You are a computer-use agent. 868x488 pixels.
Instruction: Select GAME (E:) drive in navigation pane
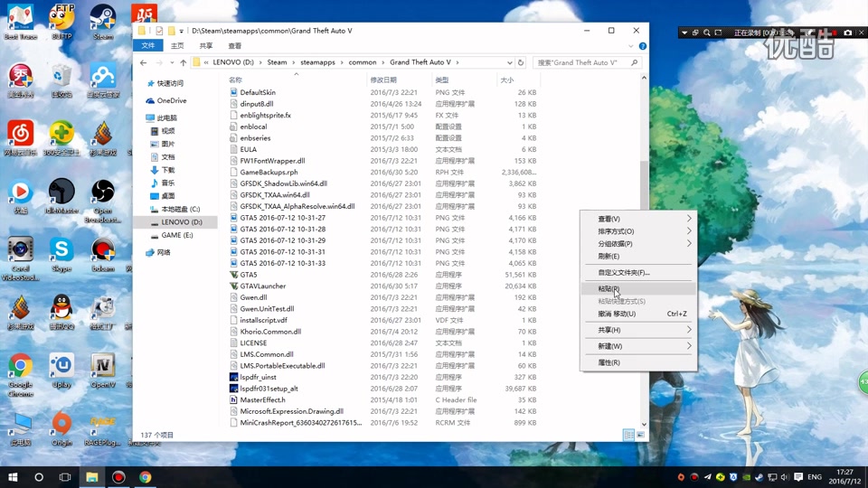tap(172, 235)
